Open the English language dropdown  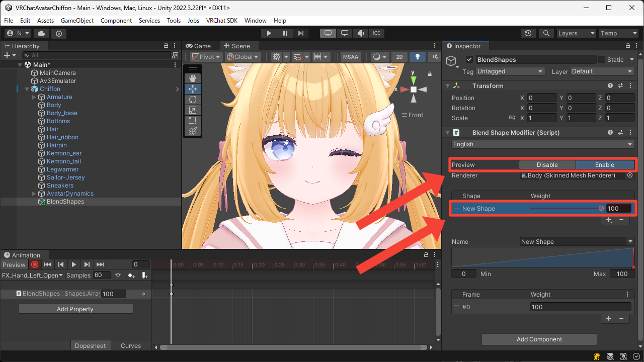(543, 144)
